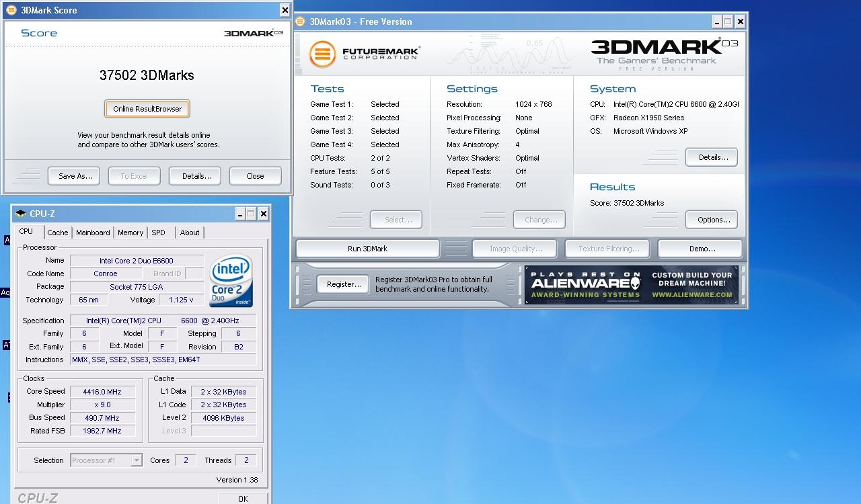The image size is (861, 504).
Task: Click the Run 3DMark button
Action: pos(367,249)
